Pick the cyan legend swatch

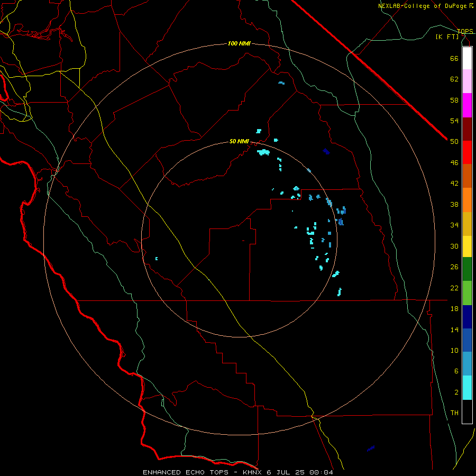coord(467,388)
